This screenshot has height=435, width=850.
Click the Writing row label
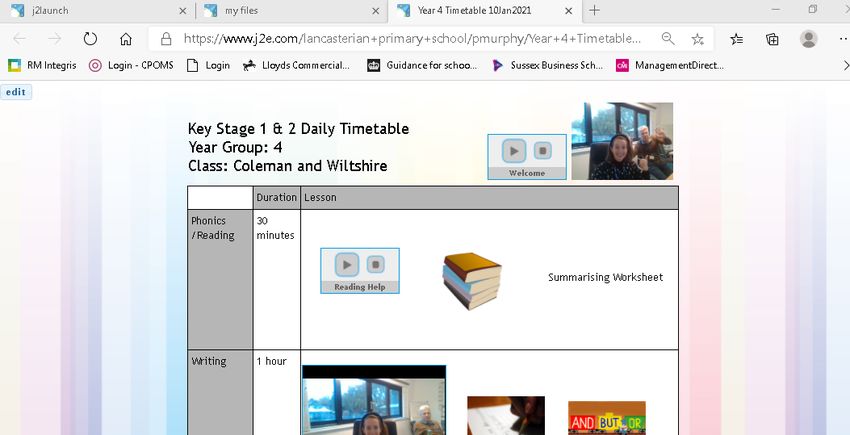209,362
